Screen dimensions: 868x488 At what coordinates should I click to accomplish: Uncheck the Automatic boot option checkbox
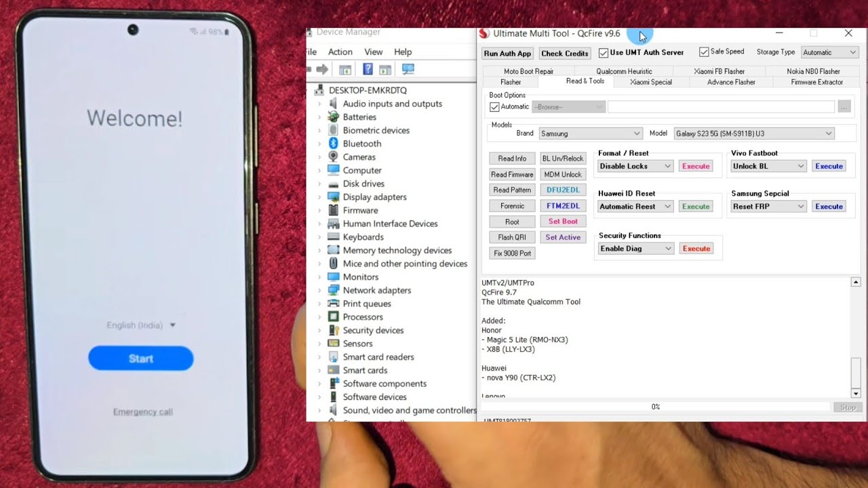coord(494,107)
